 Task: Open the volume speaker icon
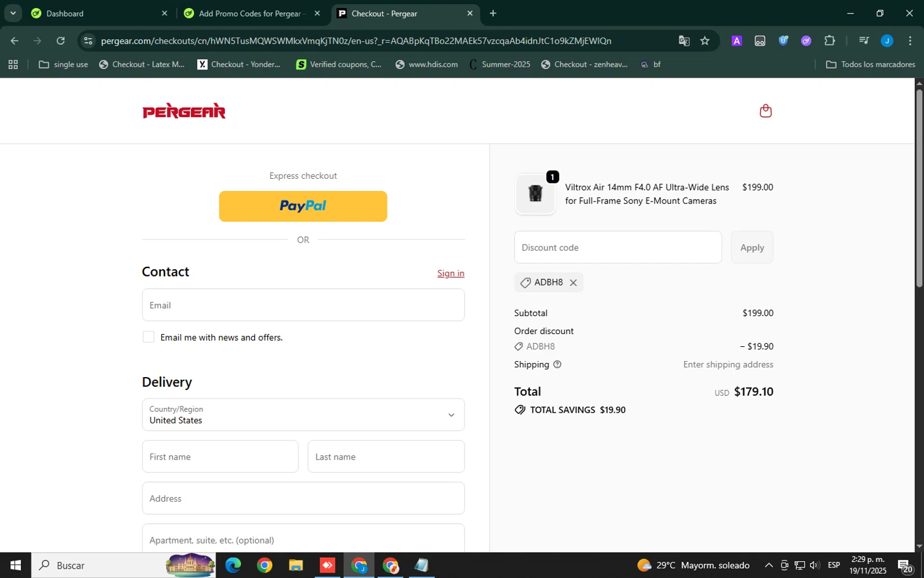point(814,565)
